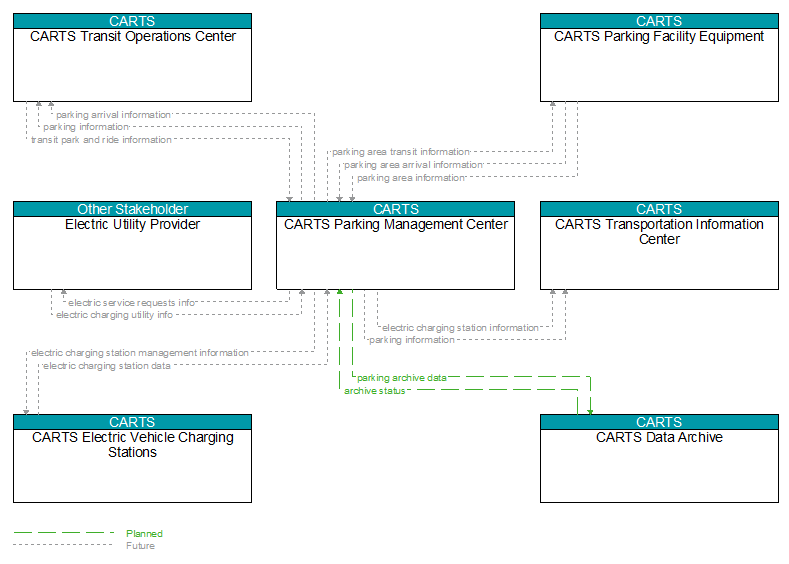Click the 'Planned' legend entry
Screen dimensions: 789x564
click(144, 533)
